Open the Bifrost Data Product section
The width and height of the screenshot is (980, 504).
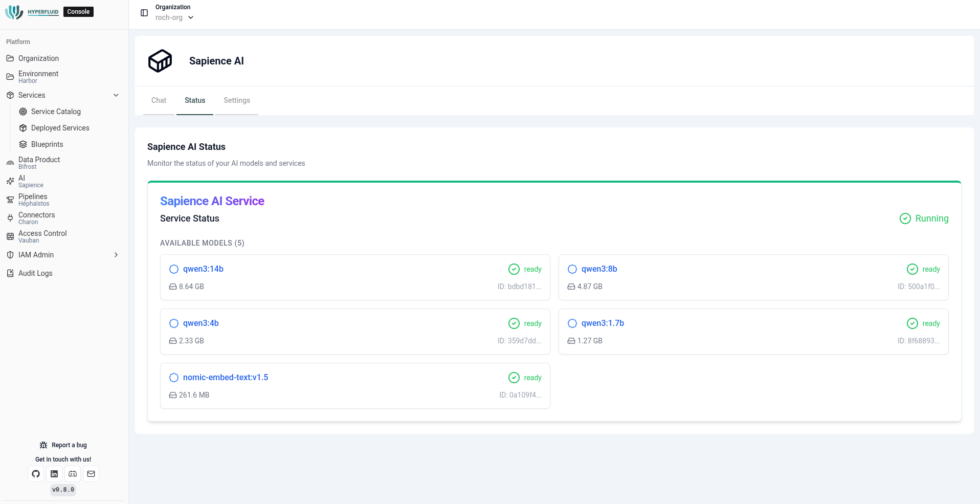pyautogui.click(x=40, y=163)
